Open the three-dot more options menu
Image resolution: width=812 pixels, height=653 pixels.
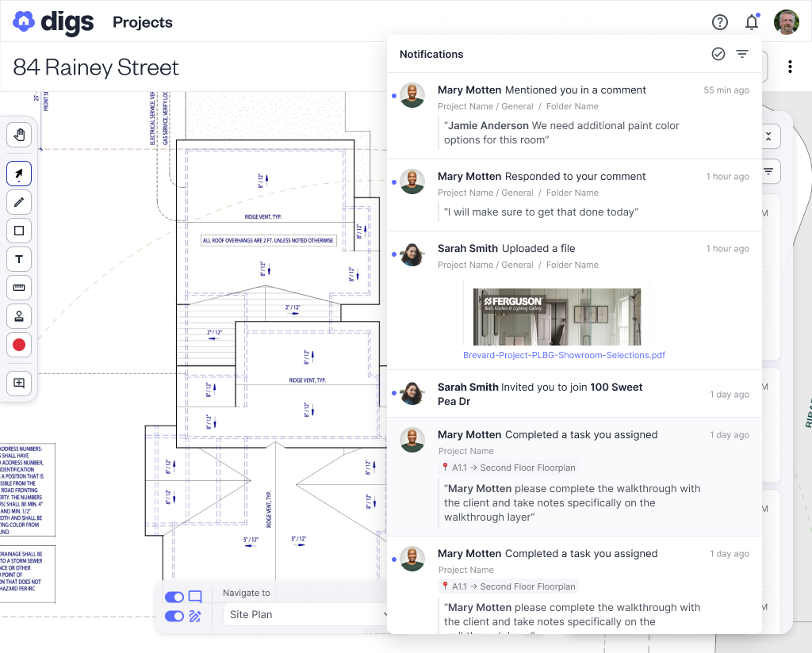(x=790, y=67)
